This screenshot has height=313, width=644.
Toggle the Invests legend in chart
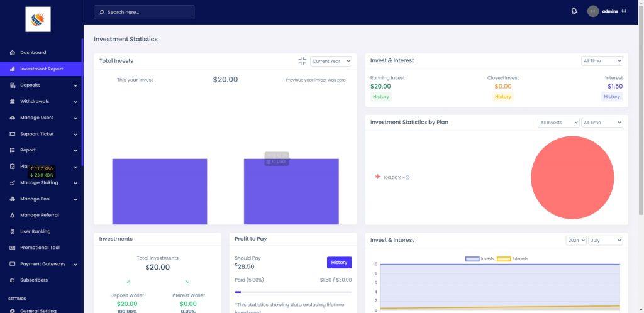coord(479,259)
